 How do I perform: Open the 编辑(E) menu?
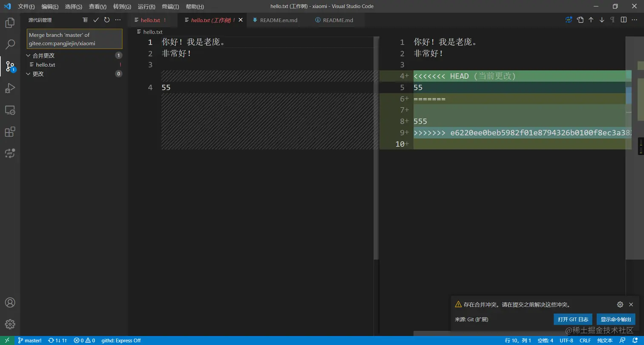coord(50,6)
